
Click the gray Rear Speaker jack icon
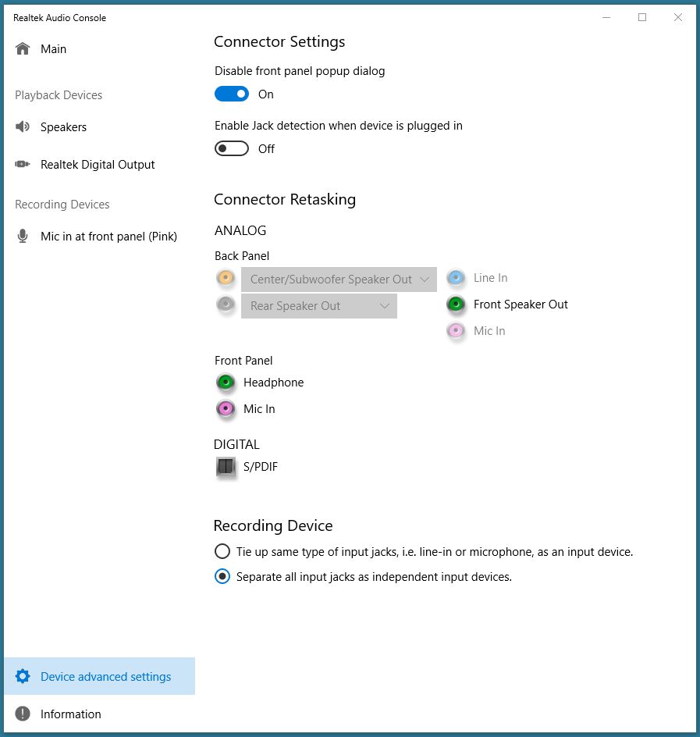click(x=226, y=304)
